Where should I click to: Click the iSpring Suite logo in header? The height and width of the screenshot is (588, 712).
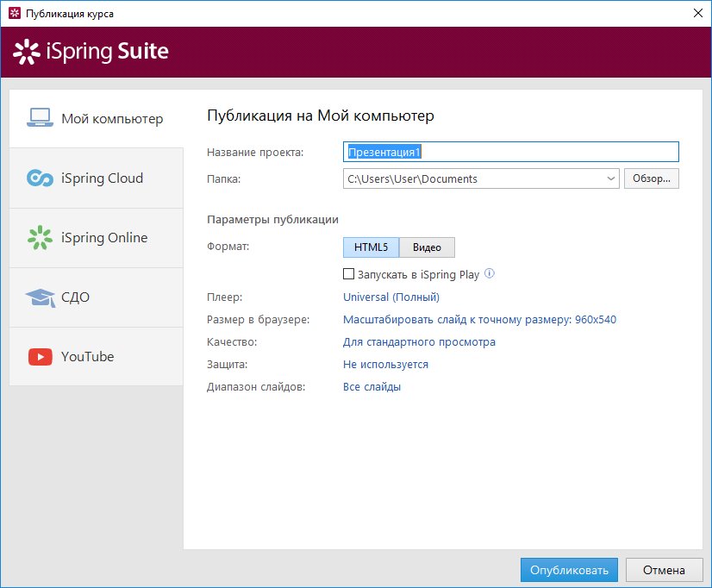click(x=91, y=52)
